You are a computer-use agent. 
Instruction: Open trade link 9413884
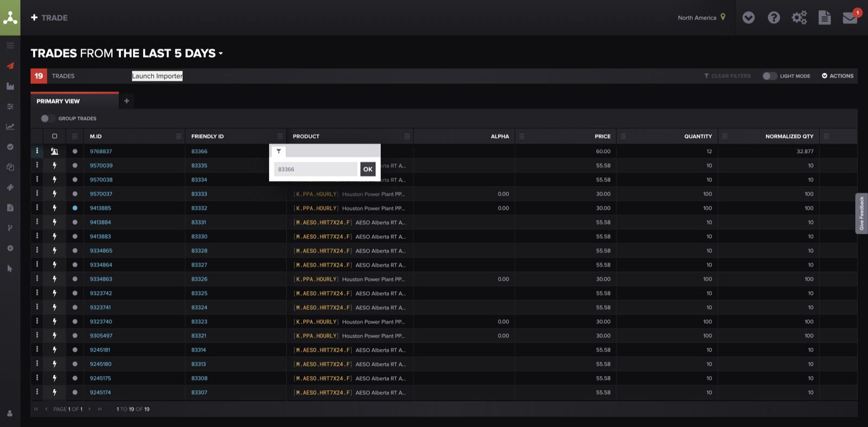(100, 222)
